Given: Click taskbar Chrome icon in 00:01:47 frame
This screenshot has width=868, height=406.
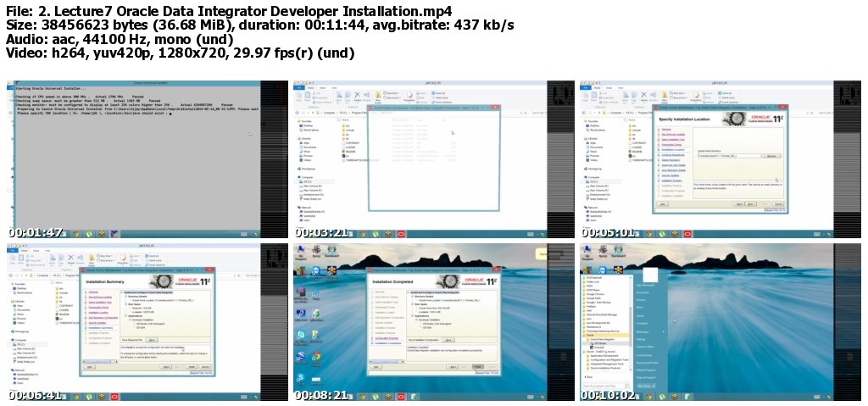Looking at the screenshot, I should coord(75,234).
